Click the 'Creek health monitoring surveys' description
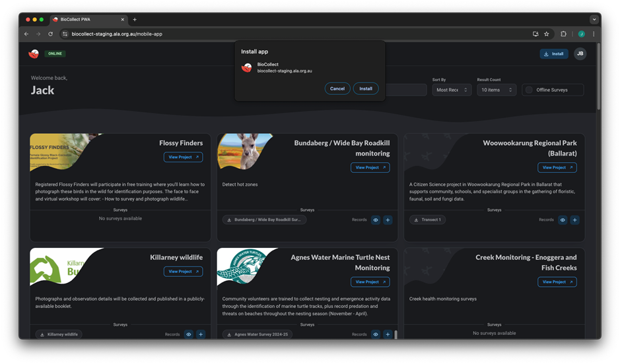Viewport: 620px width, 364px height. (443, 299)
